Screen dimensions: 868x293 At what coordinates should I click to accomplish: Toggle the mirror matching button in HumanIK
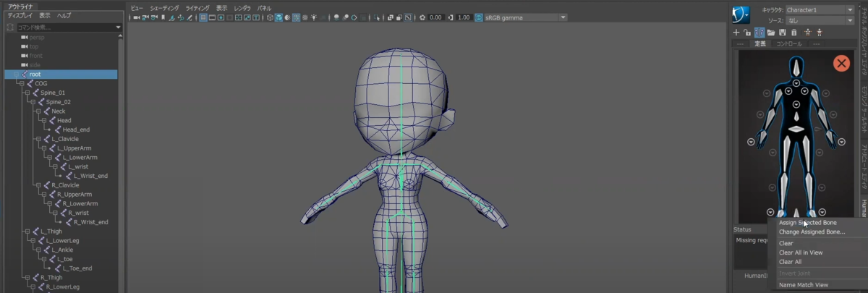tap(759, 33)
